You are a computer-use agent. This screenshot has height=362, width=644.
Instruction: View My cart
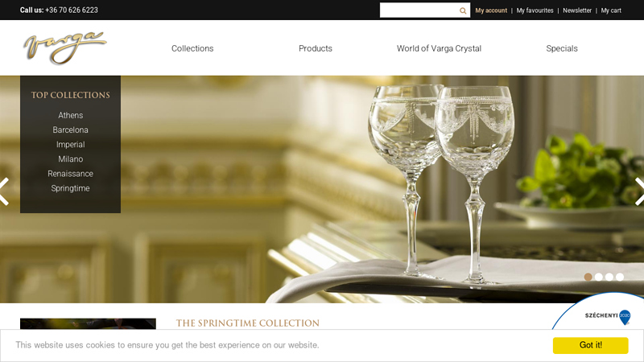click(x=611, y=10)
